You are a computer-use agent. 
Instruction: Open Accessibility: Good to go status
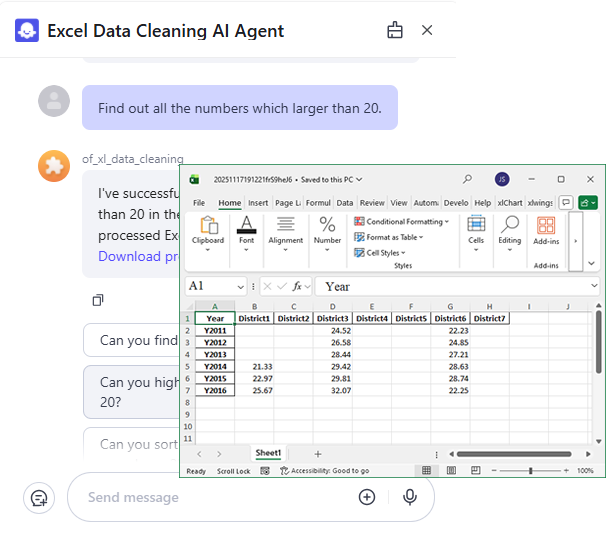tap(325, 471)
